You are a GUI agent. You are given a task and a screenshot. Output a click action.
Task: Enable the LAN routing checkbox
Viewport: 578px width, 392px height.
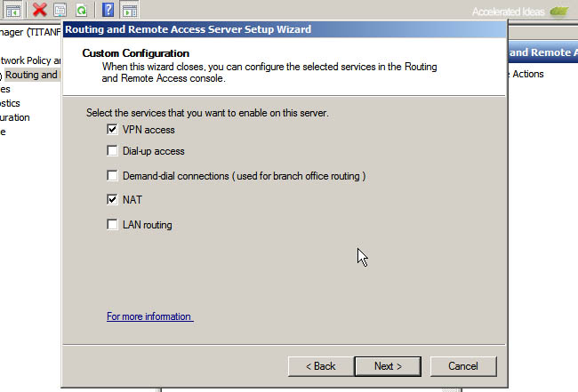[112, 224]
